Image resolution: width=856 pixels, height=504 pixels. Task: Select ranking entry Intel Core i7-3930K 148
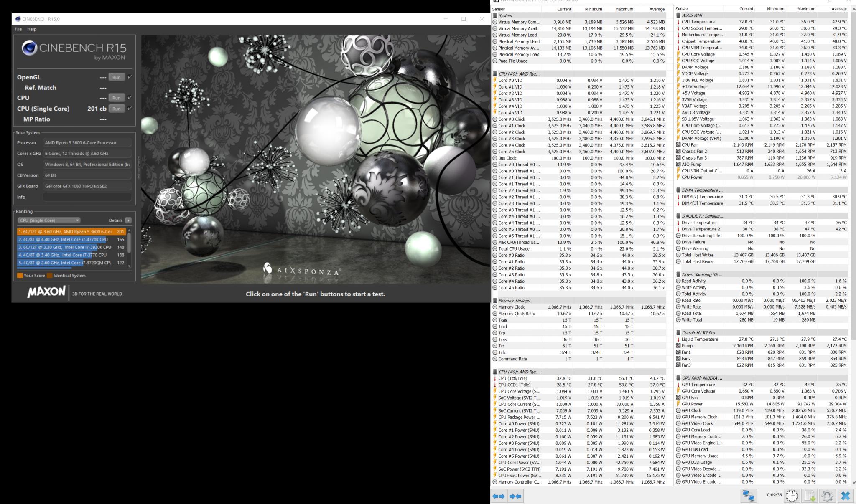pos(71,247)
